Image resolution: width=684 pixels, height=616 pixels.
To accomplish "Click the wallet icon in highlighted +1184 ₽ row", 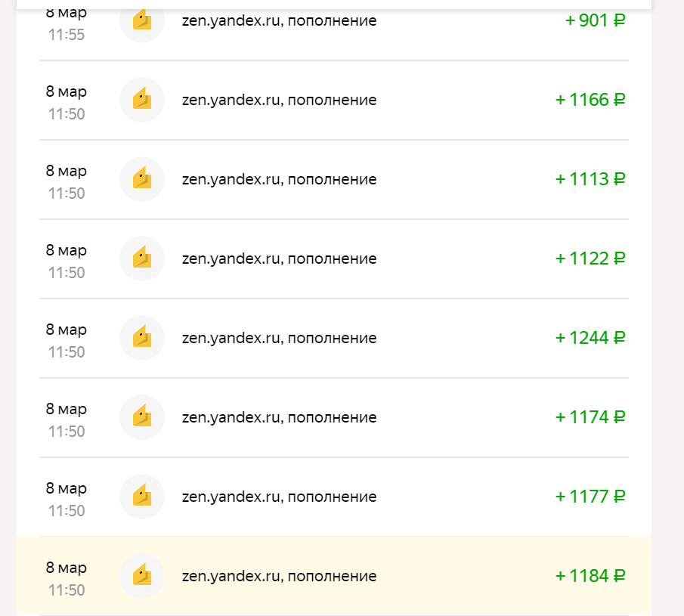I will click(142, 576).
